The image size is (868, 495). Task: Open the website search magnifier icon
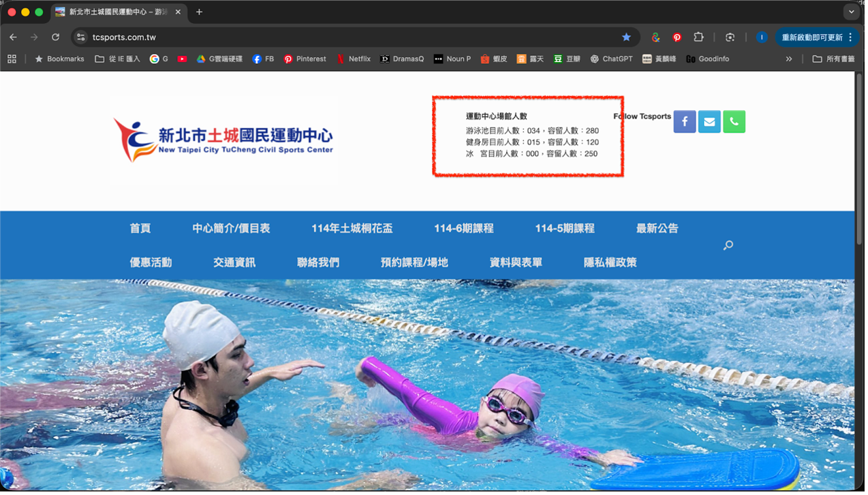728,245
